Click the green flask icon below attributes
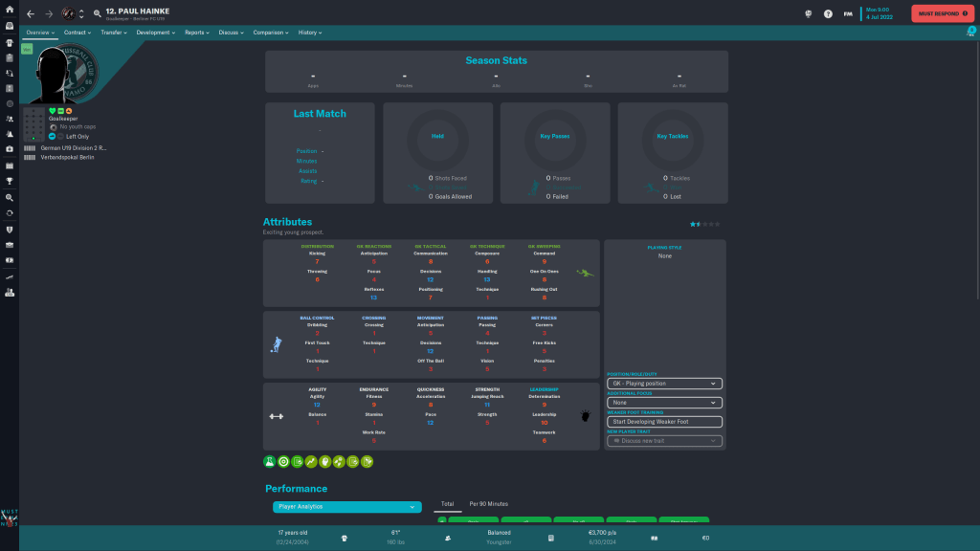Screen dimensions: 980x551 coord(270,461)
